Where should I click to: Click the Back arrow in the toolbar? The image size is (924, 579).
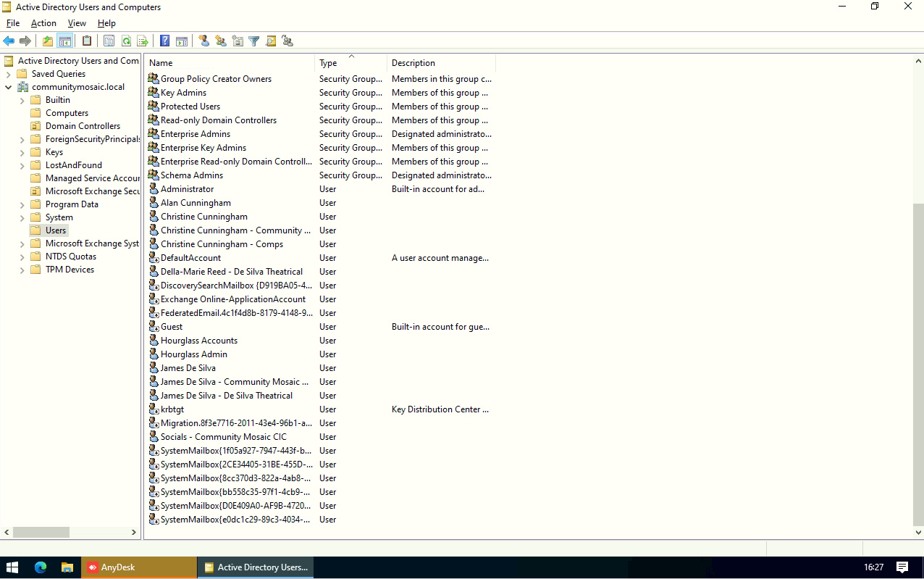point(9,41)
